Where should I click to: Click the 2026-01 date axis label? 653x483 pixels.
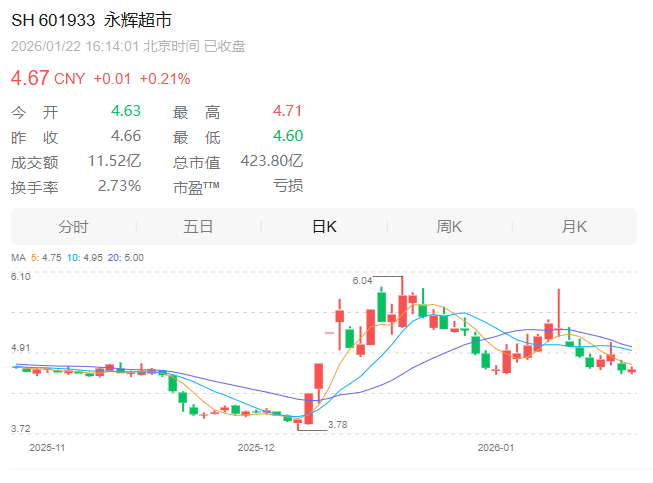(495, 448)
